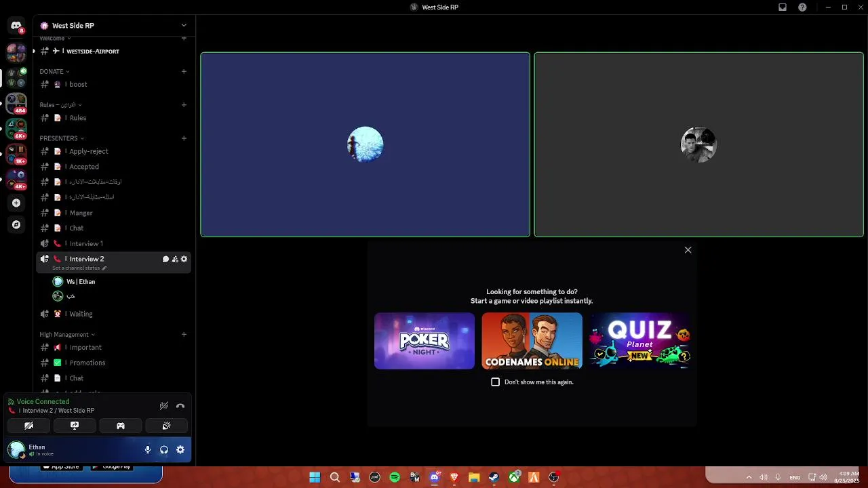Open File Explorer from the taskbar
The width and height of the screenshot is (868, 488).
[x=474, y=477]
